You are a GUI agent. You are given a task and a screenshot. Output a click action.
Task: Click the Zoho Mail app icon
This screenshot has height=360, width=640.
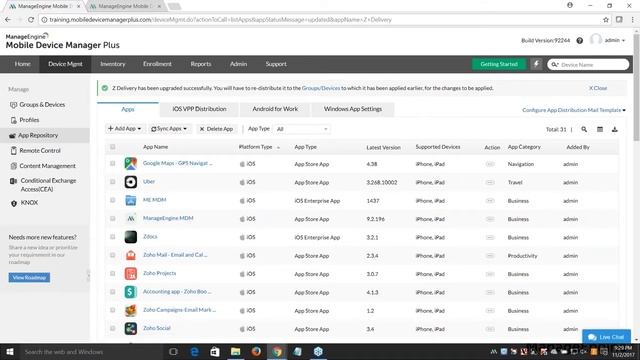pyautogui.click(x=131, y=255)
